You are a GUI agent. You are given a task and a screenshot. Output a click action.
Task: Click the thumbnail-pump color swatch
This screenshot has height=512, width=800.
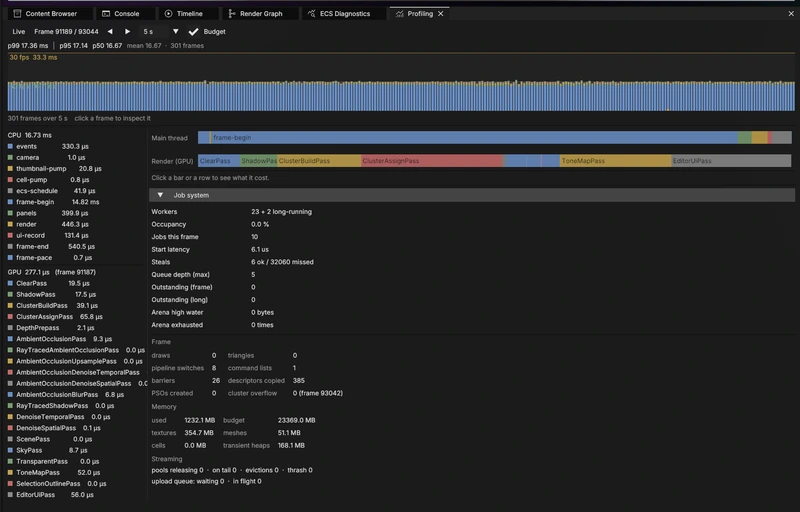[10, 169]
